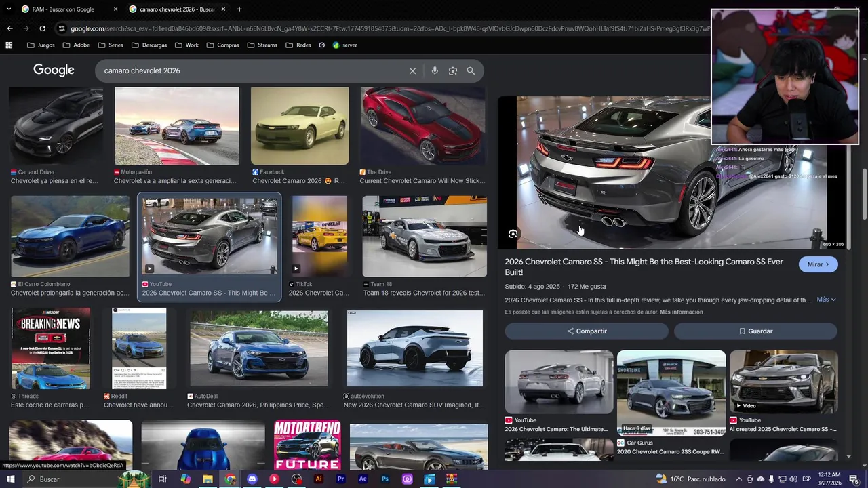Viewport: 868px width, 488px height.
Task: Search inside image with the lens icon on preview
Action: 513,234
